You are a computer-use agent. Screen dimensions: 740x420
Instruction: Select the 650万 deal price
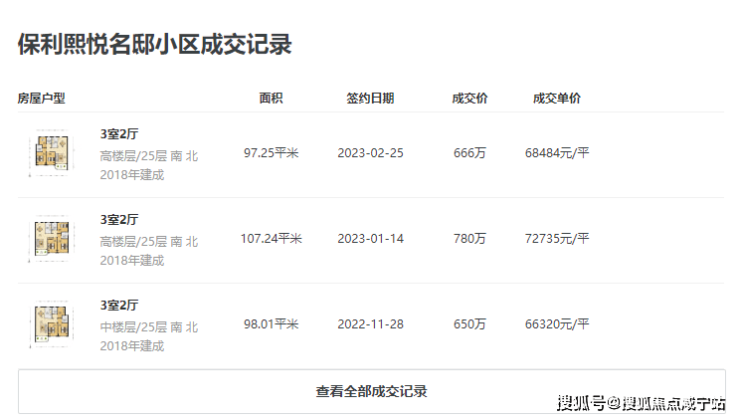pyautogui.click(x=470, y=324)
